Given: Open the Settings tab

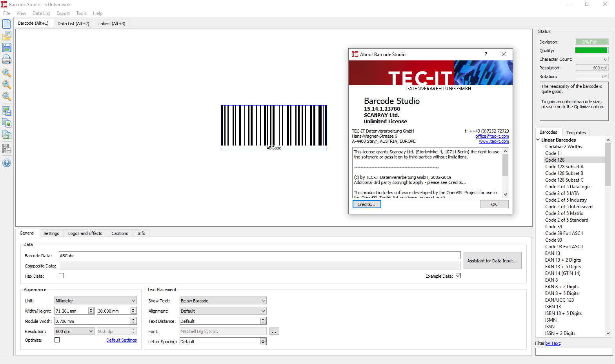Looking at the screenshot, I should tap(51, 233).
